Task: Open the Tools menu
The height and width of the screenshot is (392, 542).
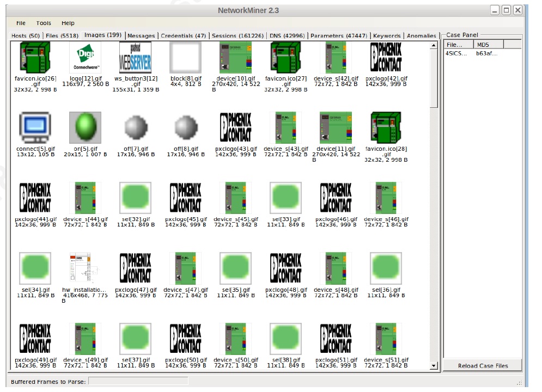Action: tap(44, 23)
